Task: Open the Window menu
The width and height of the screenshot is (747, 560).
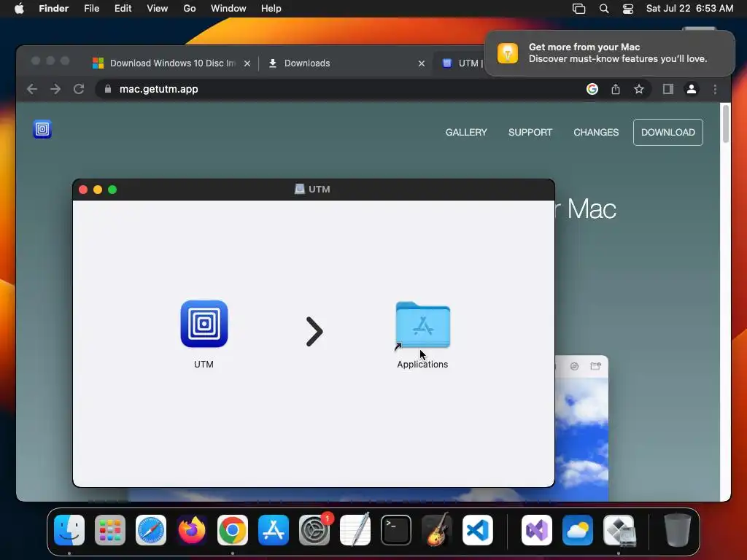Action: [228, 9]
